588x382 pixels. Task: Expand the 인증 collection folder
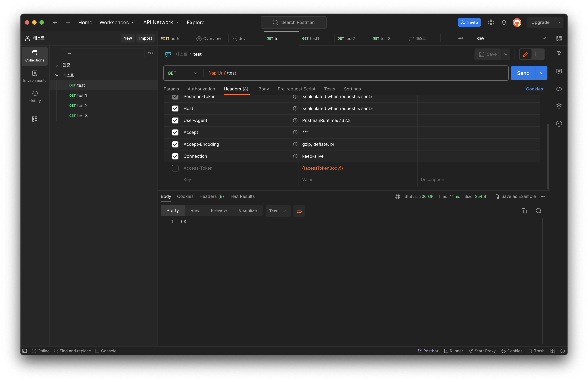pos(57,65)
